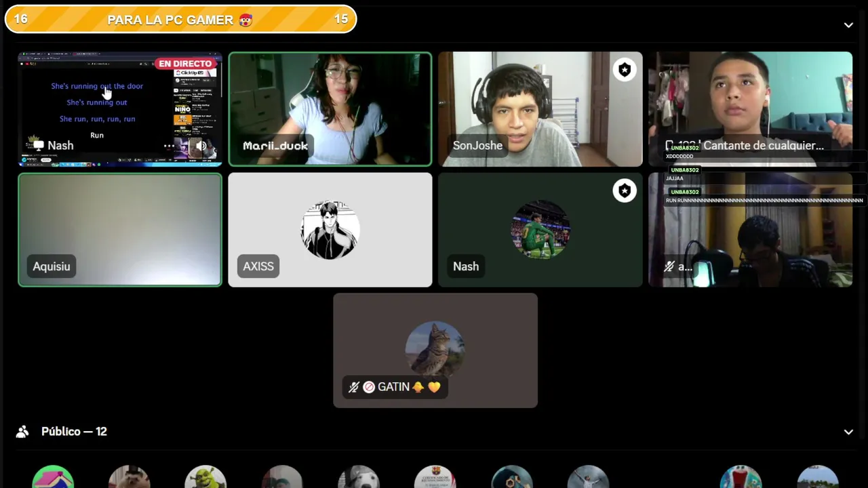Click the SonJoshe name label
Viewport: 868px width, 488px height.
point(477,146)
